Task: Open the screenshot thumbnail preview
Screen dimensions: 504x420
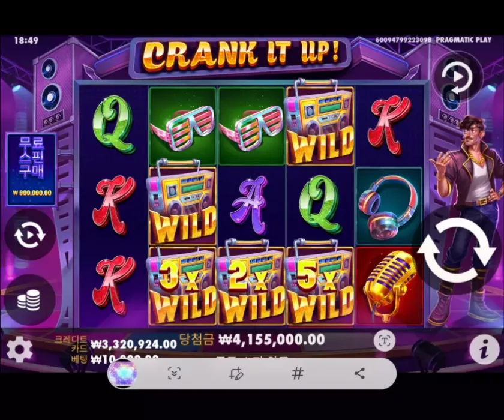Action: pos(122,373)
